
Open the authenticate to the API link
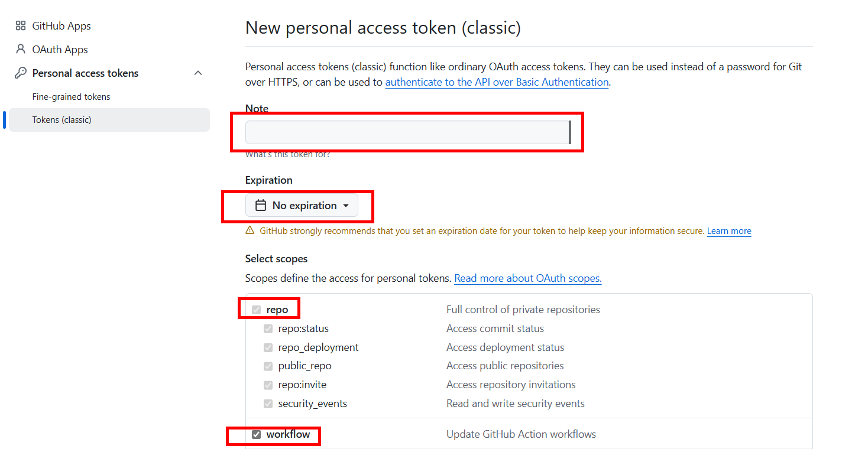click(x=497, y=82)
